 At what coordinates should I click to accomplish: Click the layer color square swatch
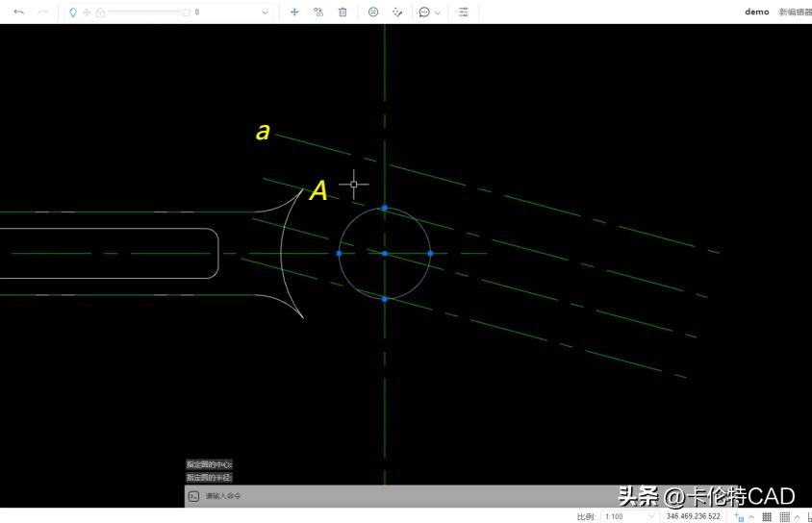coord(187,12)
